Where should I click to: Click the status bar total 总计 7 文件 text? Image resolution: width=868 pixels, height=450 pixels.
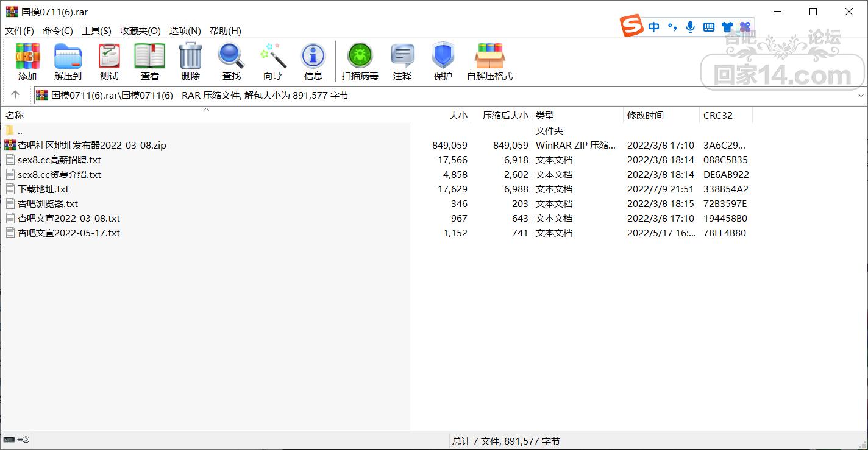coord(506,441)
